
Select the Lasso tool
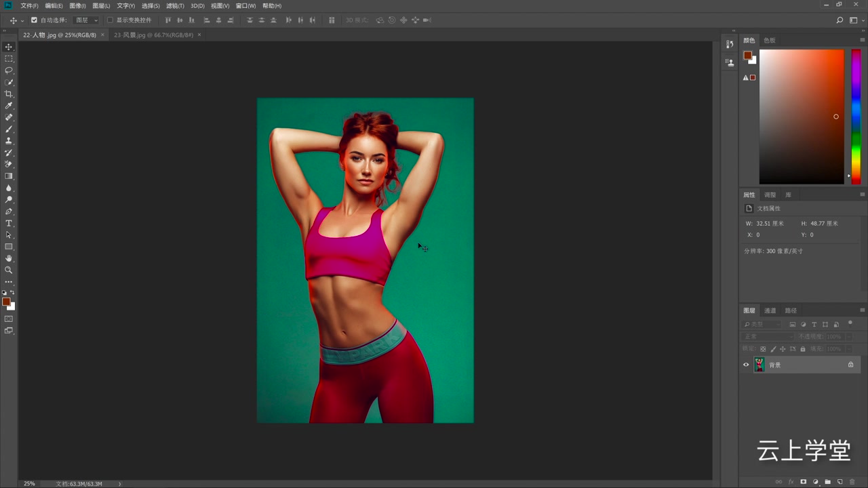click(9, 70)
